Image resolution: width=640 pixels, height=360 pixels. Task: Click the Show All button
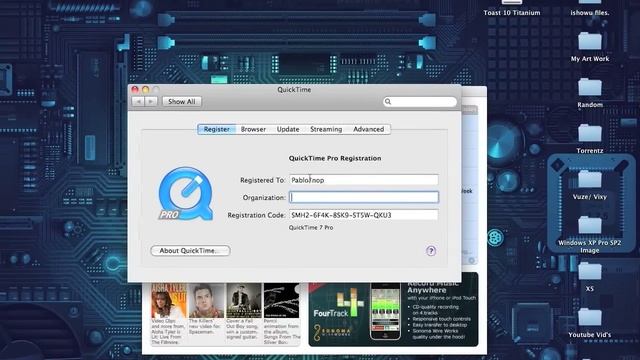point(182,102)
